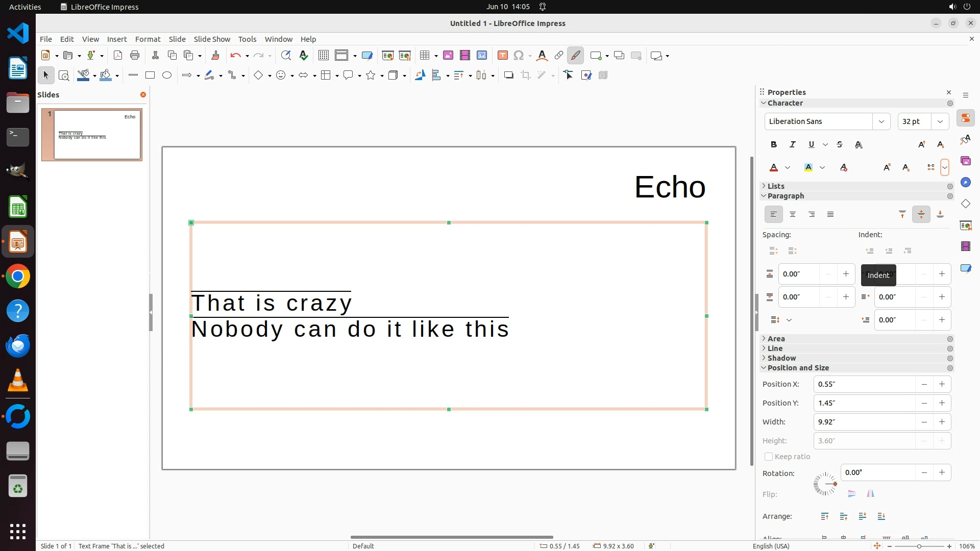
Task: Click the Export as PDF icon
Action: click(x=118, y=56)
